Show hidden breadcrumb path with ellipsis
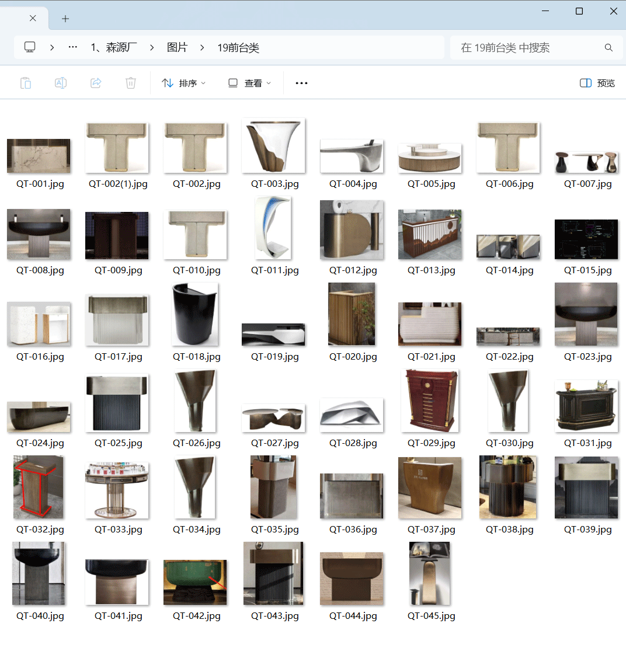Screen dimensions: 626x672 click(72, 47)
